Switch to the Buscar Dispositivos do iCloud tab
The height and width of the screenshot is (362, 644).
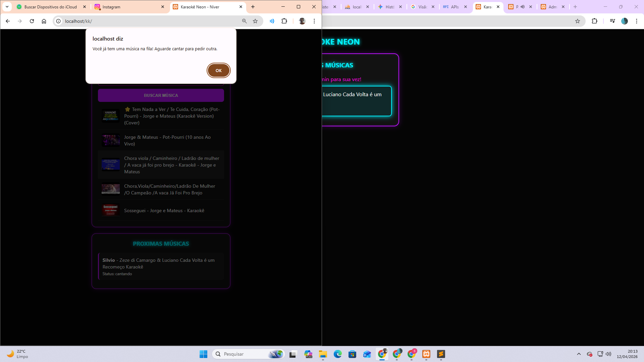(50, 7)
